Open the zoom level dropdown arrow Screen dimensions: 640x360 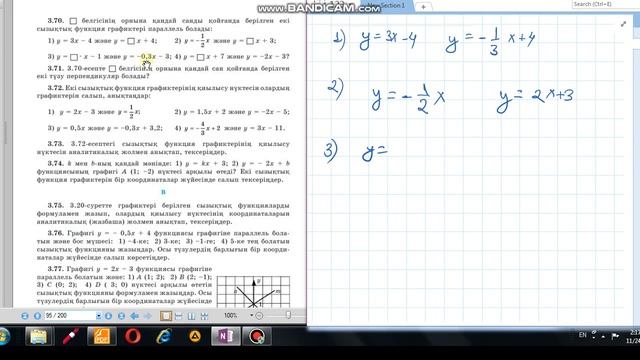[x=251, y=316]
